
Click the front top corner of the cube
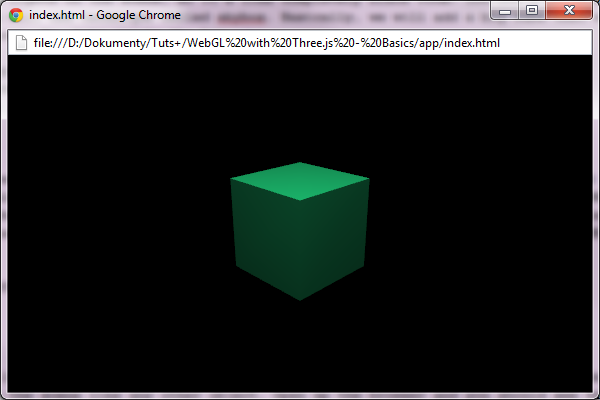point(299,200)
